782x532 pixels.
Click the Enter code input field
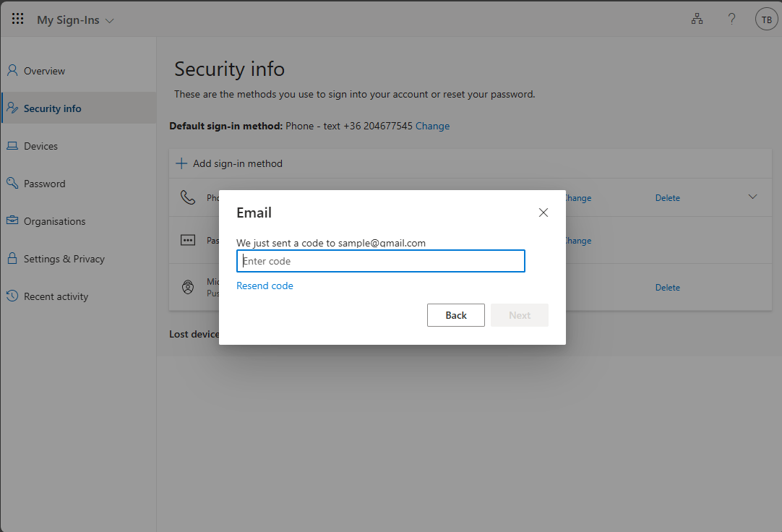click(380, 261)
